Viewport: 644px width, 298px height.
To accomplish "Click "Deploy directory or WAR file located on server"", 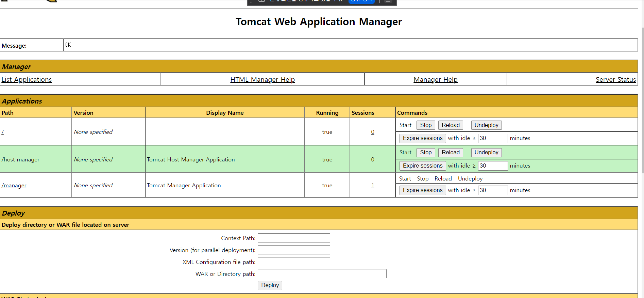I will coord(65,225).
